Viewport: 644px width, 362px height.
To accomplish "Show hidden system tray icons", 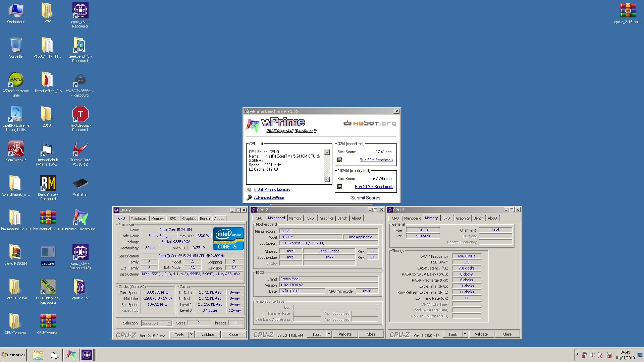I will click(577, 354).
